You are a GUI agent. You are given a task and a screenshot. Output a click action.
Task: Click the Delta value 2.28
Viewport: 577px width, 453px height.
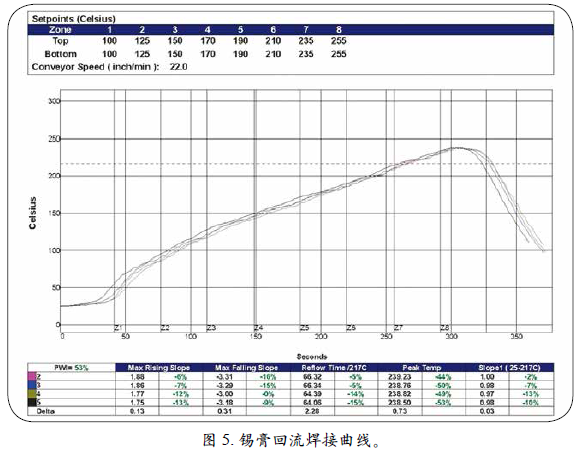[312, 411]
